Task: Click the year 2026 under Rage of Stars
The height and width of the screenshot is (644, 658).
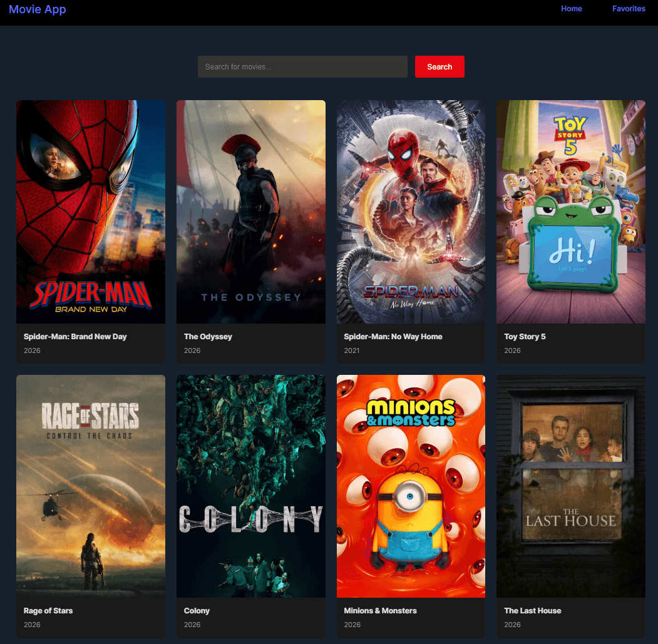Action: 32,625
